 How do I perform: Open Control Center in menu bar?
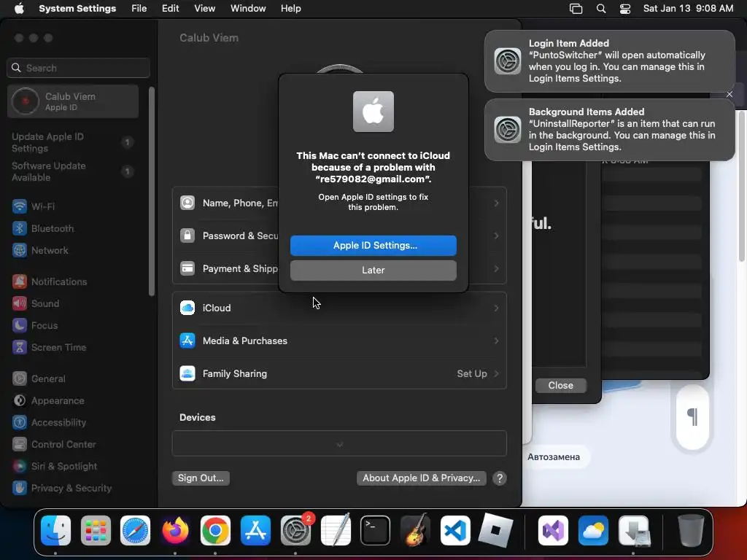pyautogui.click(x=625, y=9)
